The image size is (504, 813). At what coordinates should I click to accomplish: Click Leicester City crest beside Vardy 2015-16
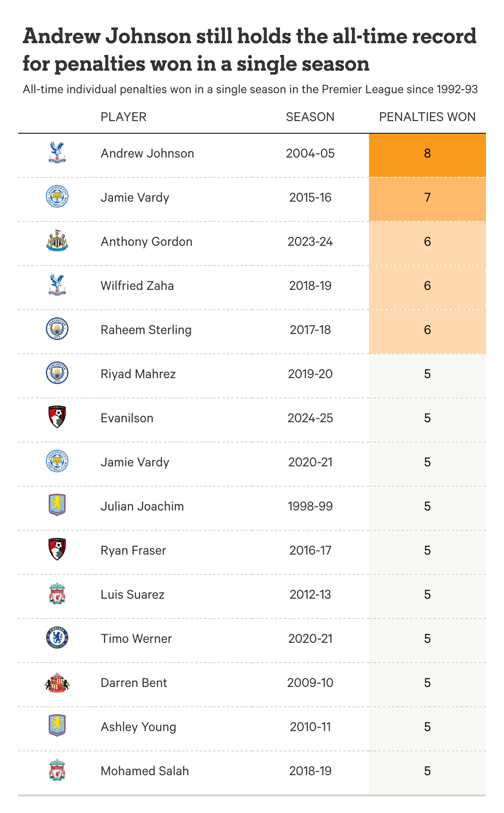click(x=57, y=197)
